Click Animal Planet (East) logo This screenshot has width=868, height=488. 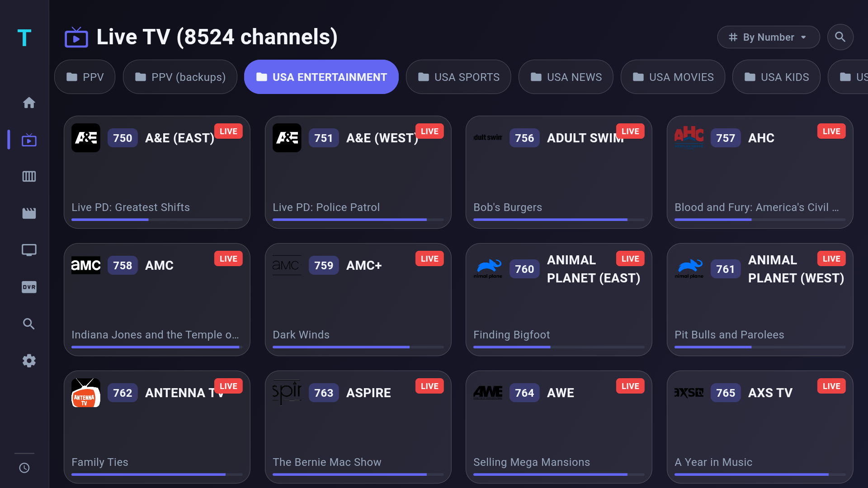coord(488,269)
